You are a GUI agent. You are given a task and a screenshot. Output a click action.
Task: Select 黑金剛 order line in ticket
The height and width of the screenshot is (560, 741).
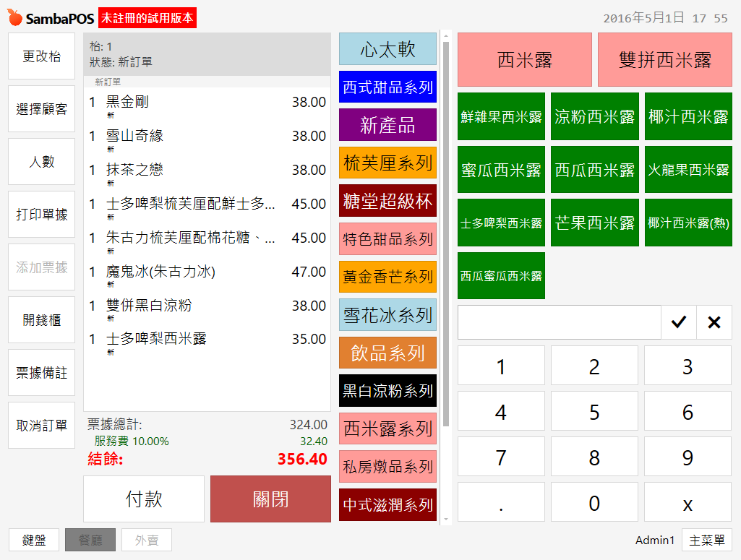point(207,103)
